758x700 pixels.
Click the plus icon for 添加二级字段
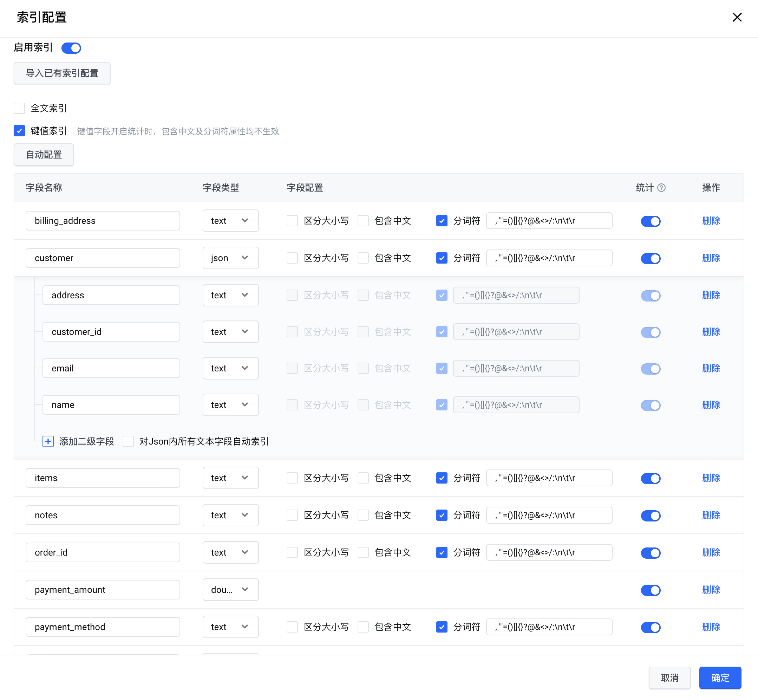tap(48, 441)
